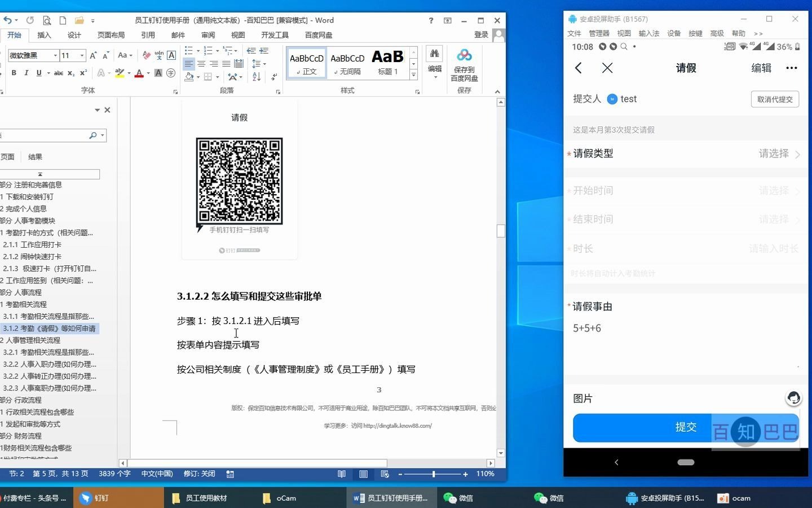Select heading 3.2.1 考勤相关流程是指那些 in navigation
812x508 pixels.
[48, 352]
